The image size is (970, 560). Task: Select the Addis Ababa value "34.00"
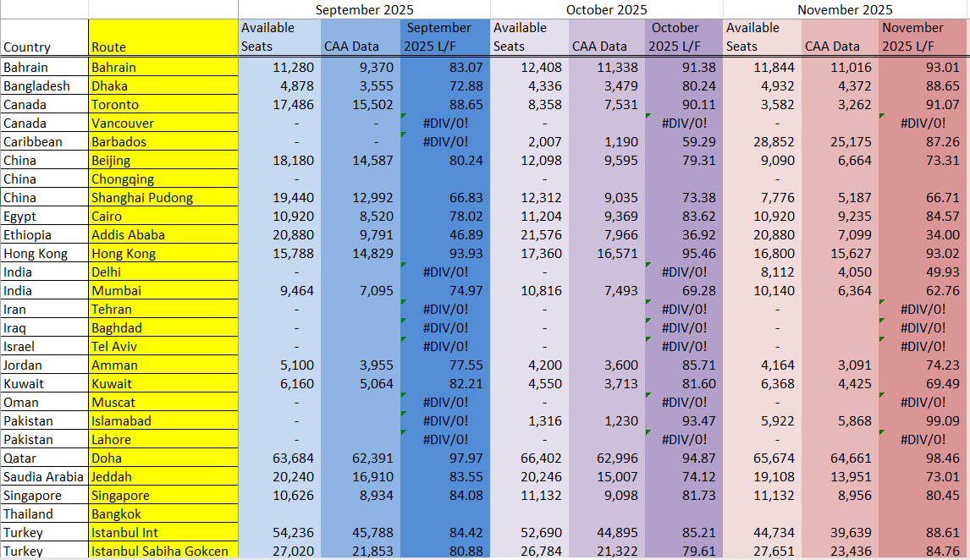[x=943, y=234]
